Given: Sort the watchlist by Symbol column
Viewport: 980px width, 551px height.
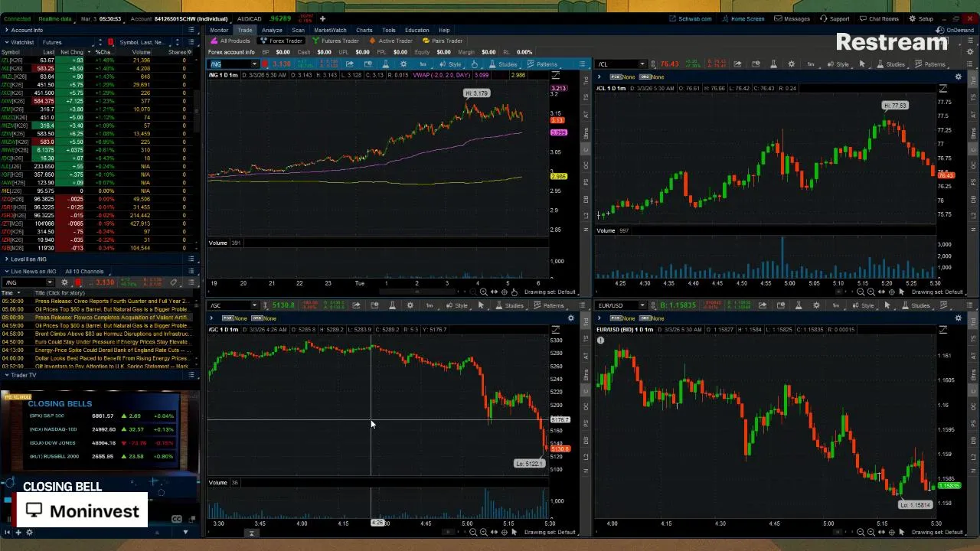Looking at the screenshot, I should pos(11,52).
